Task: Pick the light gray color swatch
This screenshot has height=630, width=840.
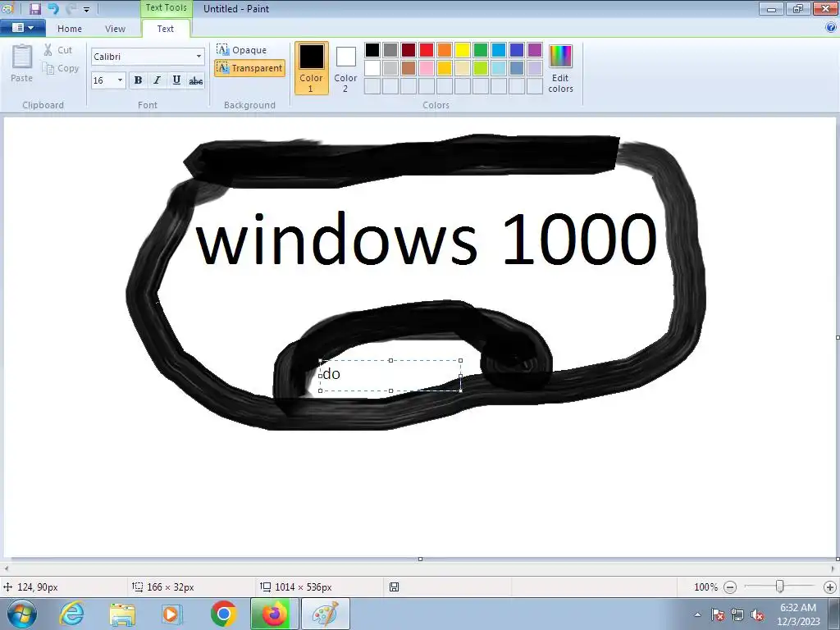Action: [390, 68]
